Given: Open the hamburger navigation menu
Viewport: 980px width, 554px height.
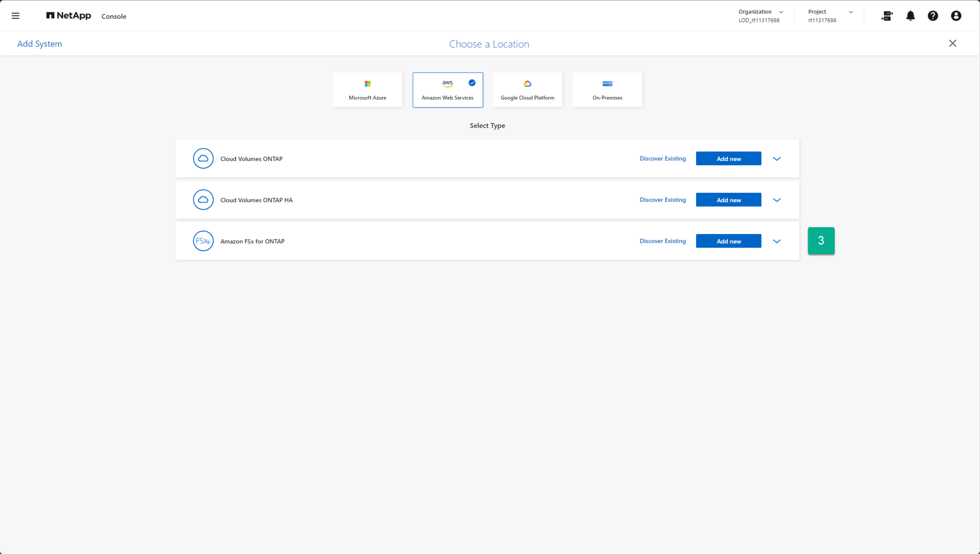Looking at the screenshot, I should click(15, 15).
